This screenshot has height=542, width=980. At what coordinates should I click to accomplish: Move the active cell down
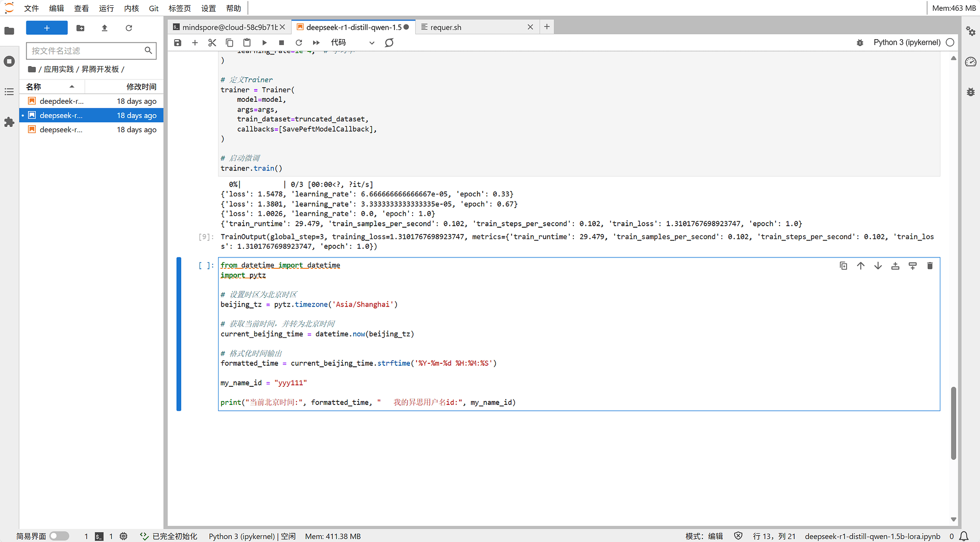pos(878,266)
